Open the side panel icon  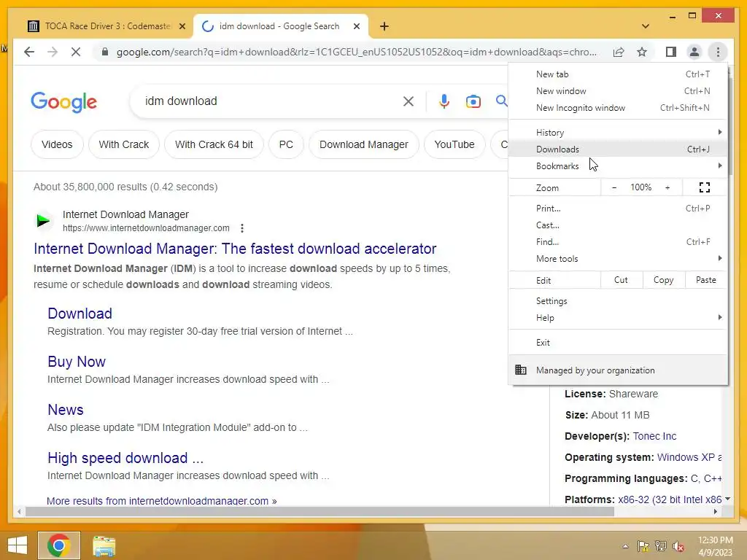tap(671, 52)
